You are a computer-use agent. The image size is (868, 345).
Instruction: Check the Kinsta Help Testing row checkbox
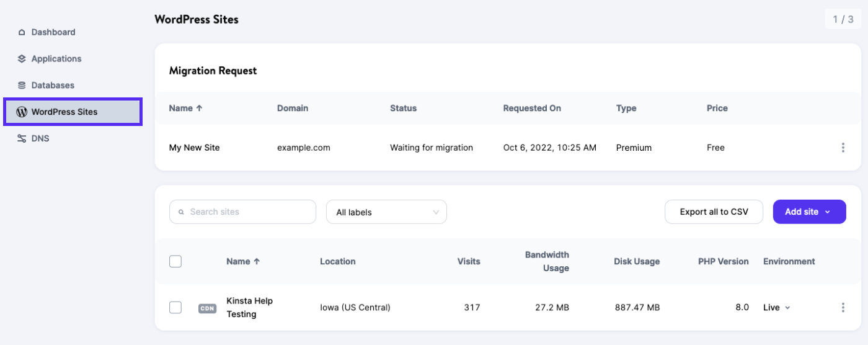pyautogui.click(x=175, y=308)
